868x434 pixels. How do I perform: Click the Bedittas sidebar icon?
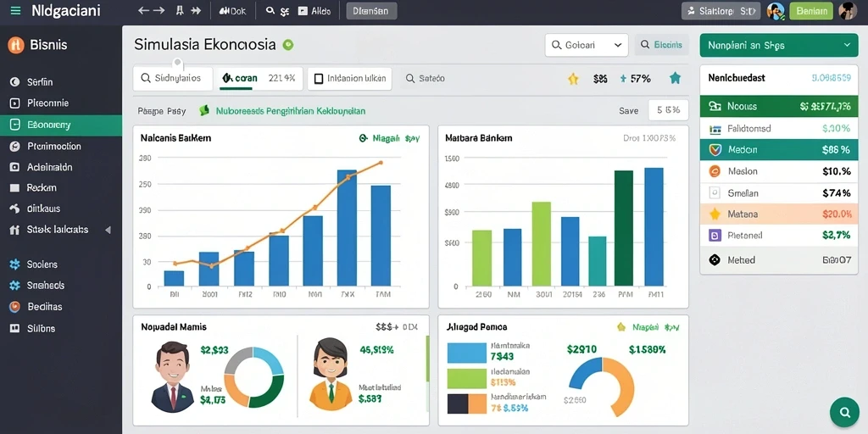tap(15, 307)
